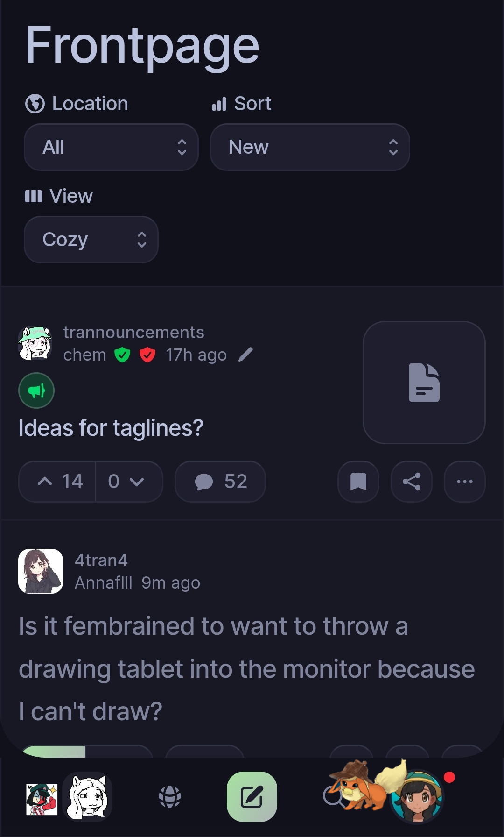Open the globe explore tab in bottom bar

(170, 797)
